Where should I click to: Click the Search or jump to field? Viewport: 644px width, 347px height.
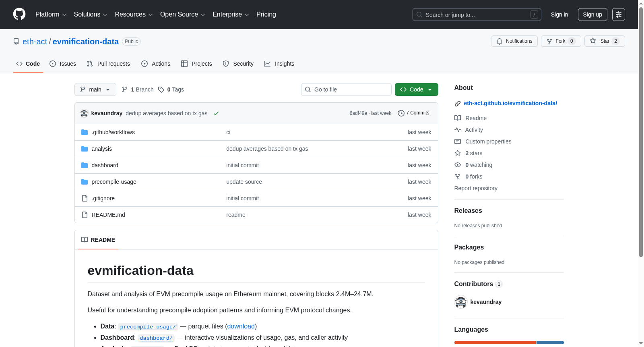477,15
